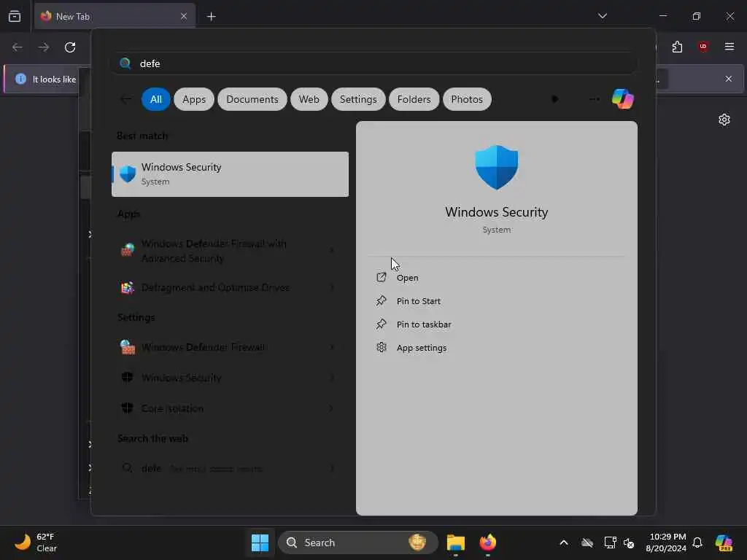Open Copilot preview icon on taskbar
The height and width of the screenshot is (560, 747).
pyautogui.click(x=724, y=542)
